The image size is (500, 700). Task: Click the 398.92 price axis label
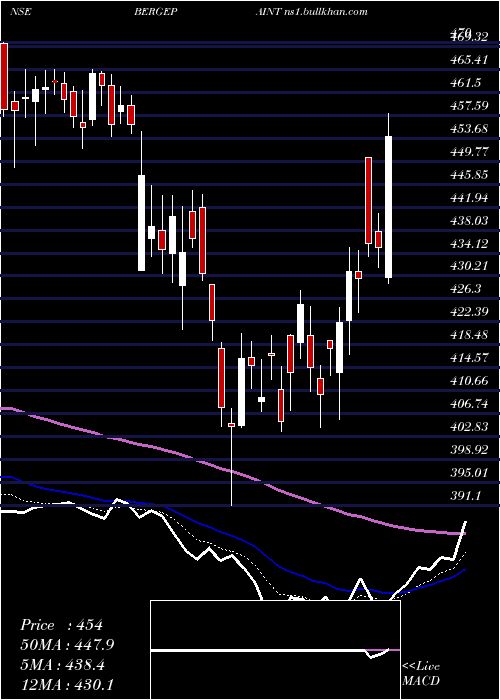[469, 450]
